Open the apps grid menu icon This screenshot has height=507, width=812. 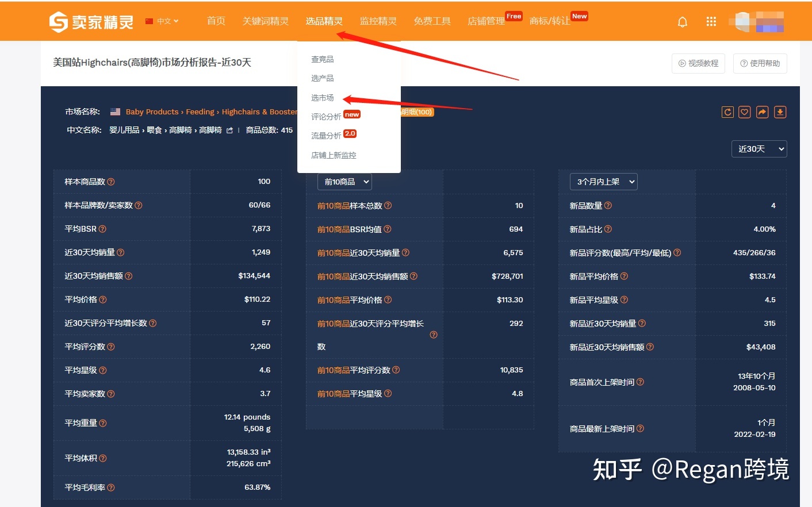[x=711, y=21]
